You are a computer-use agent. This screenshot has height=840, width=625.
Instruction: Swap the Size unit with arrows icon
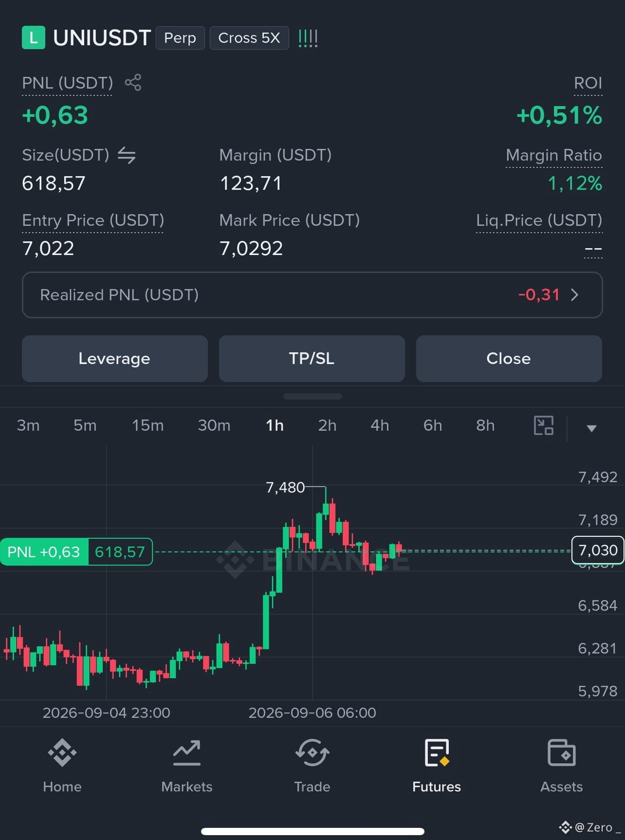[x=127, y=155]
